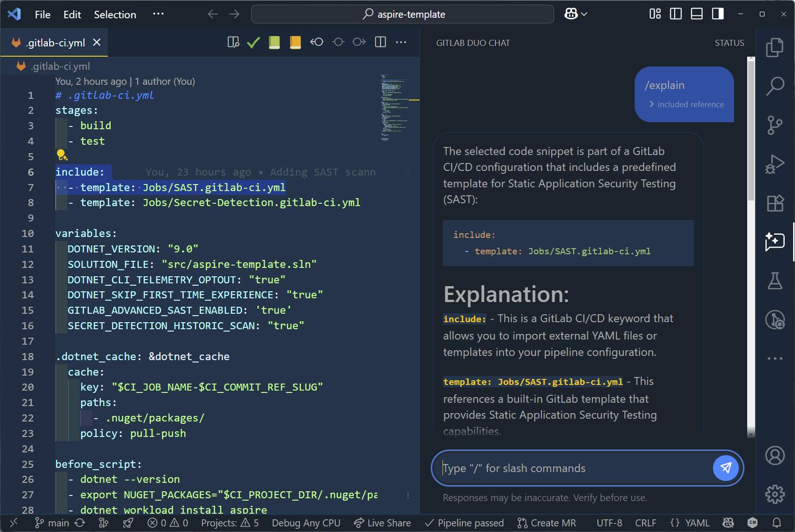This screenshot has width=795, height=532.
Task: Open editor More Actions ellipsis
Action: [401, 42]
